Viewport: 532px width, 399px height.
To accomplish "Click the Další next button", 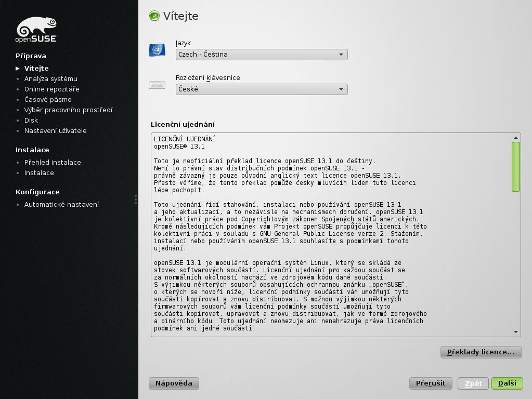I will tap(507, 383).
